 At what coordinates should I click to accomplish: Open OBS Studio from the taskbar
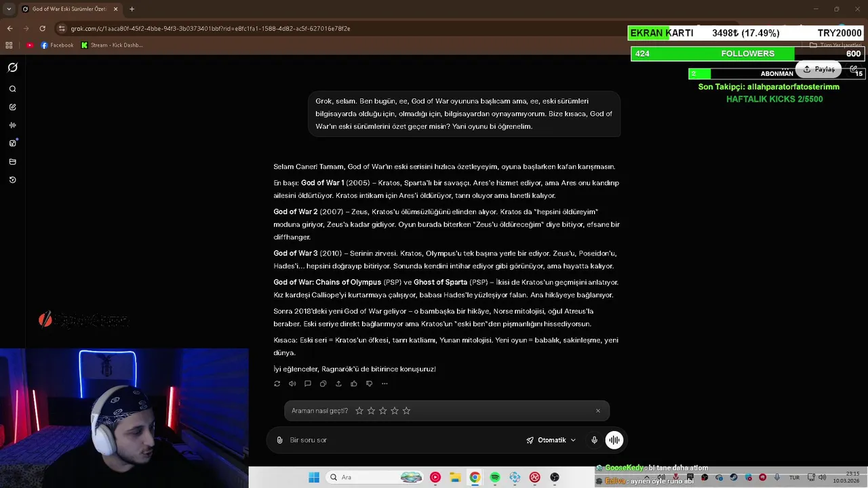coord(555,477)
